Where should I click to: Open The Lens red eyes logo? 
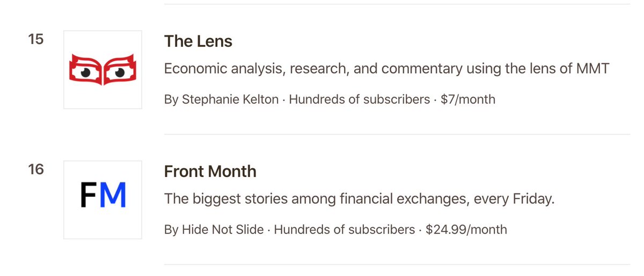click(x=103, y=70)
